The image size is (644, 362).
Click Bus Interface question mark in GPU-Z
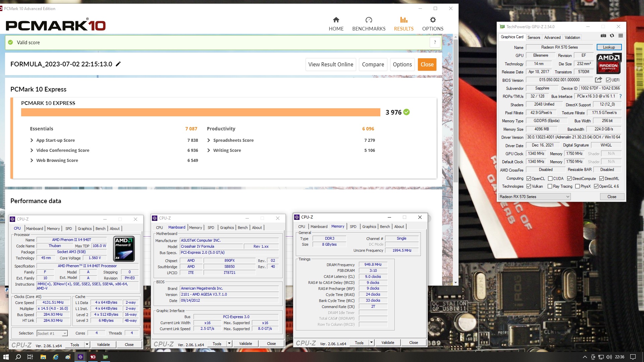point(620,96)
